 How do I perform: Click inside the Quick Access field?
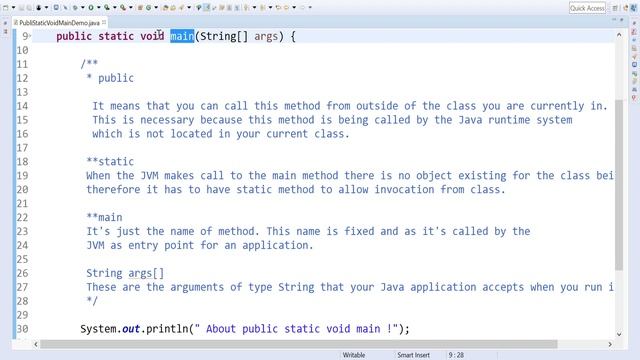(x=587, y=8)
